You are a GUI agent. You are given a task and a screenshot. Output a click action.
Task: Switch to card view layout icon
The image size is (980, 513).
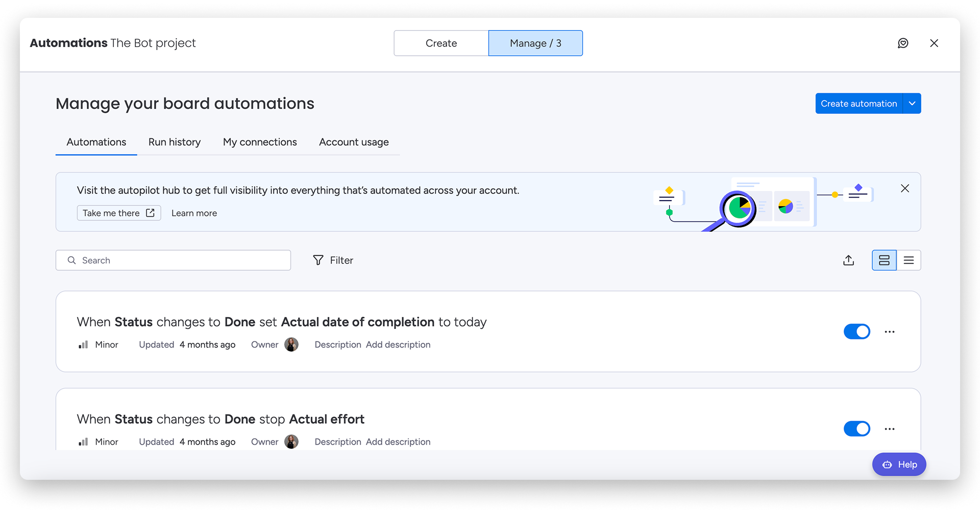click(x=884, y=260)
